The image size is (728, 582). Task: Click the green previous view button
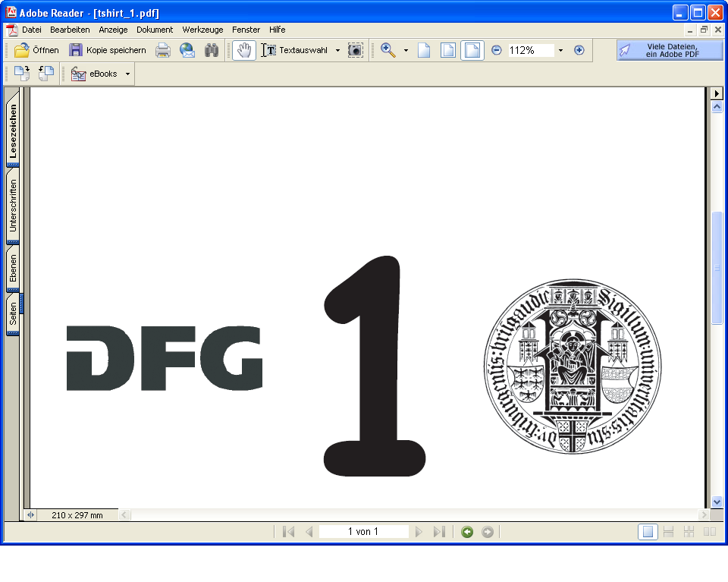[x=467, y=532]
